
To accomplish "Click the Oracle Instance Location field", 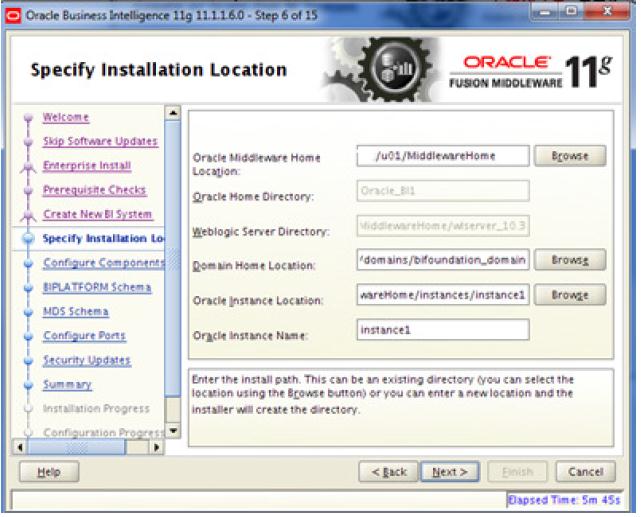I will pos(443,295).
